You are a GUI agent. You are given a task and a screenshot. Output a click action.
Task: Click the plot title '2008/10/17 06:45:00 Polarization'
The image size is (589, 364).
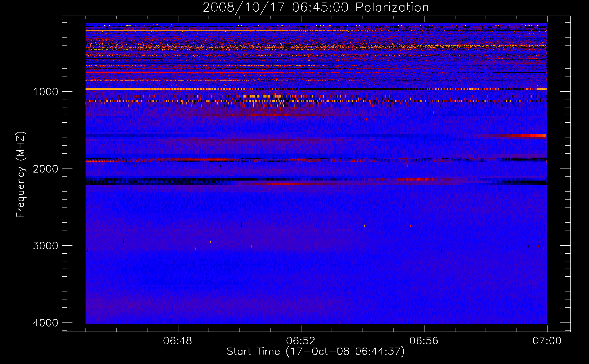tap(316, 7)
